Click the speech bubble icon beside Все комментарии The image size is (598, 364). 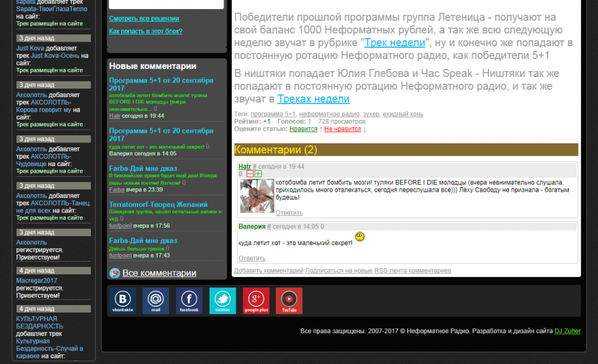pos(115,273)
